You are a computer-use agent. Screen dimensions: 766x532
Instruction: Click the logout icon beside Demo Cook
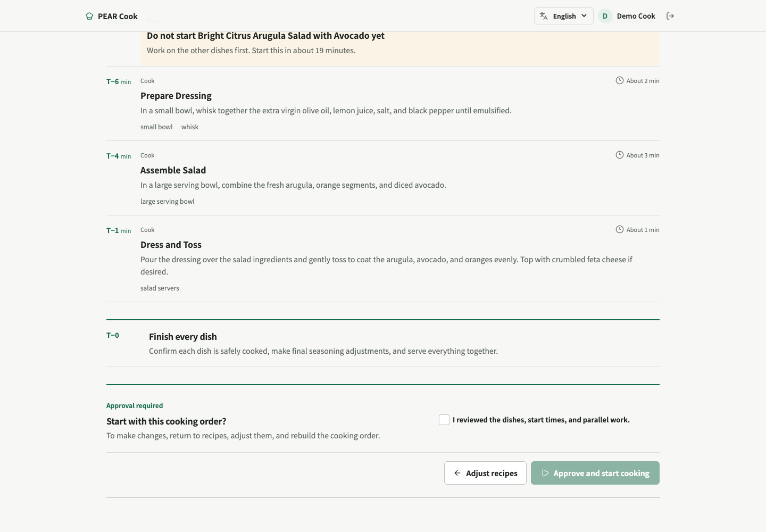[670, 16]
